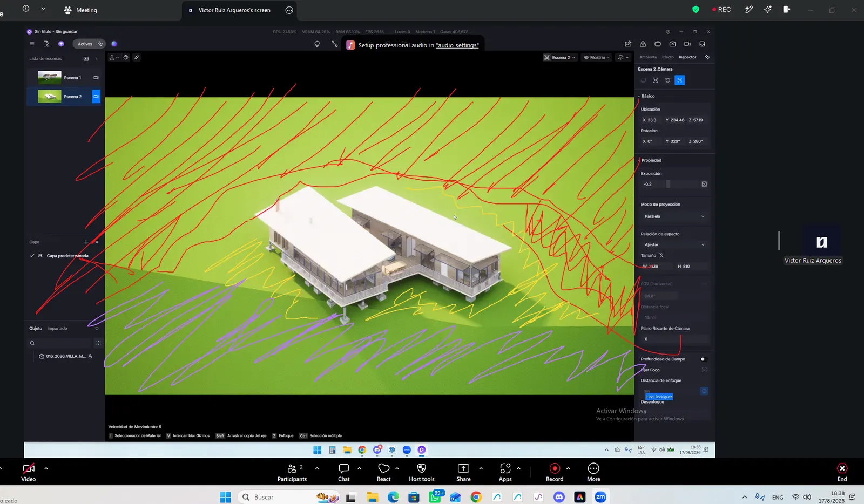Toggle Profundidad de Campo switch

coord(703,359)
